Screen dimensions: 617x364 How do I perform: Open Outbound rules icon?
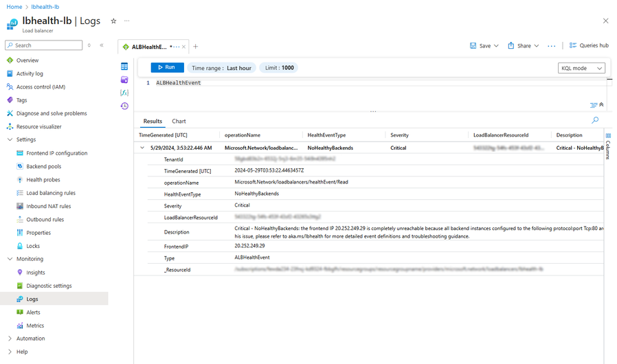(x=20, y=220)
